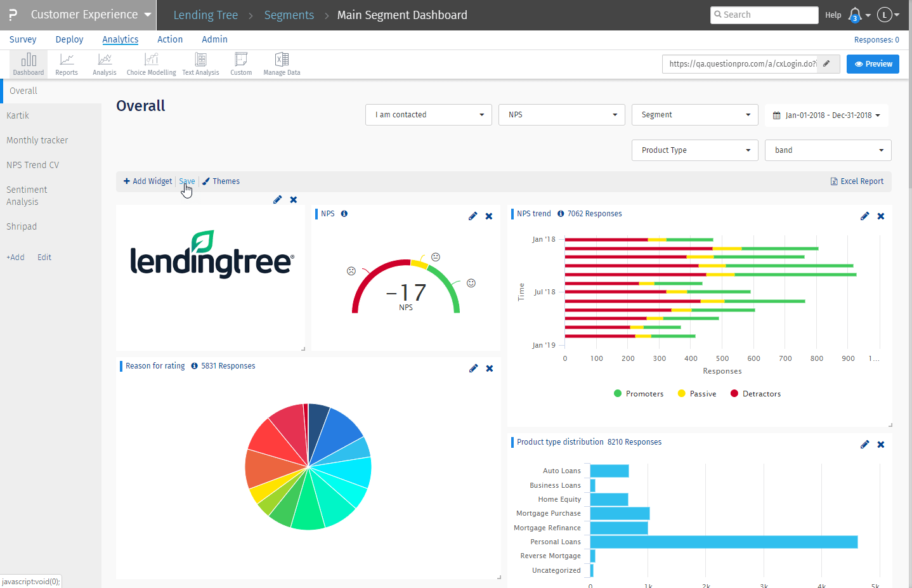The width and height of the screenshot is (912, 588).
Task: Open the Analysis toolbar icon
Action: pos(105,64)
